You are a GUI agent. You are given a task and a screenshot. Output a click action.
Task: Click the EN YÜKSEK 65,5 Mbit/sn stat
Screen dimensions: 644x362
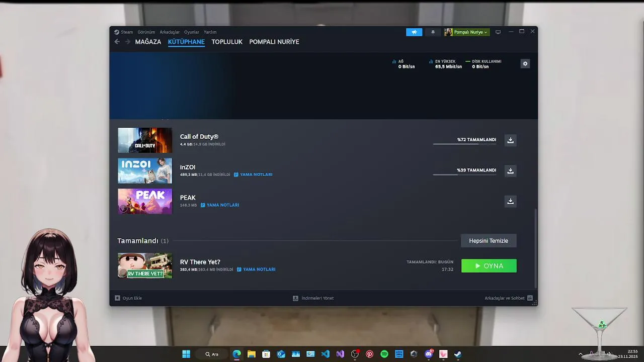tap(445, 64)
